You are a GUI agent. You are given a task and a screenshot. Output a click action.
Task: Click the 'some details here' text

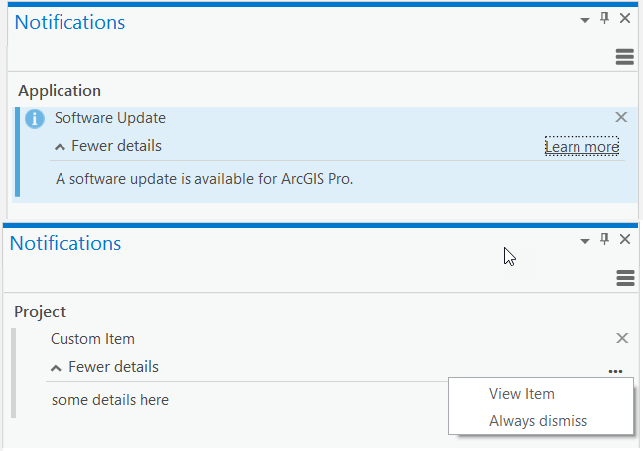pyautogui.click(x=110, y=400)
